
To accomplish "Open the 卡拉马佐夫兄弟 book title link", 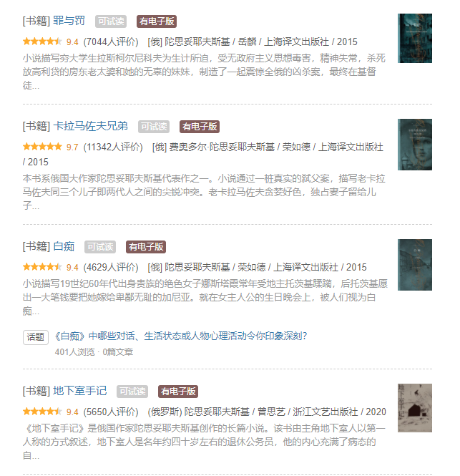I will click(x=90, y=126).
